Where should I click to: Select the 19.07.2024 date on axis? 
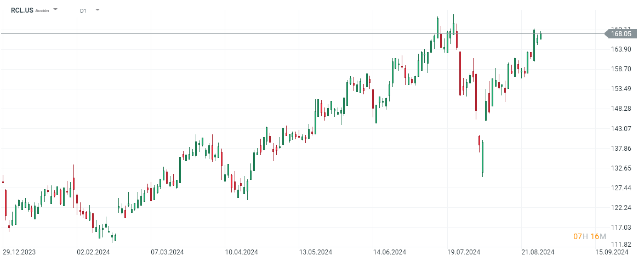click(464, 252)
